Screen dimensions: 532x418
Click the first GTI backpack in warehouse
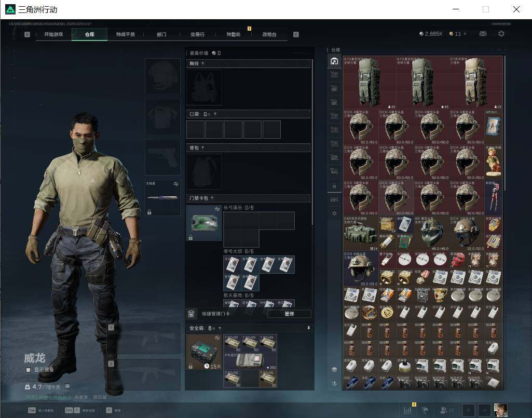pos(370,83)
